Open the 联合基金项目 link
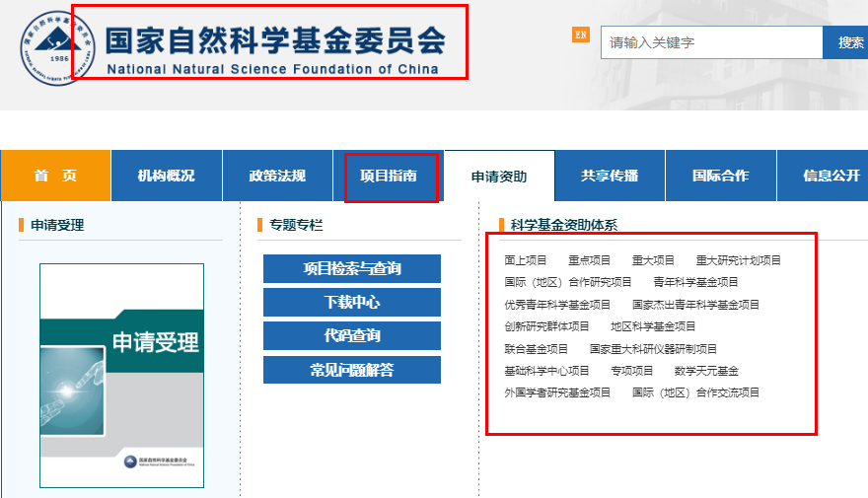The image size is (868, 498). 536,349
